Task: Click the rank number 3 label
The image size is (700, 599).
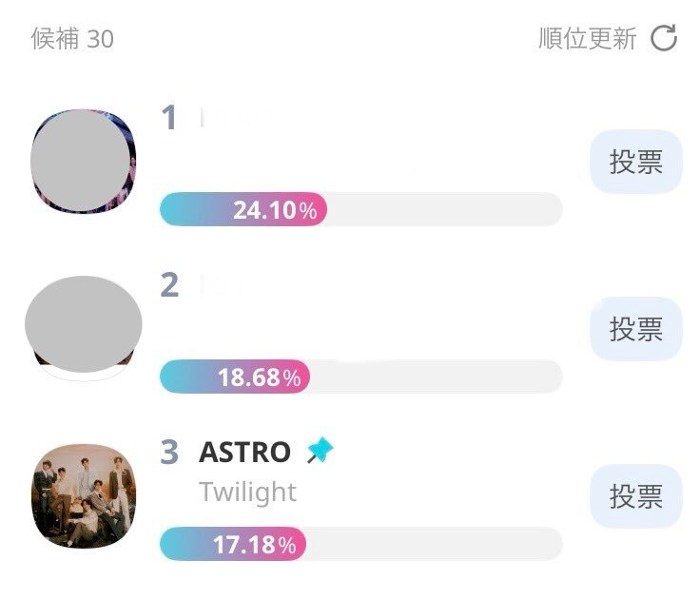Action: [x=169, y=453]
